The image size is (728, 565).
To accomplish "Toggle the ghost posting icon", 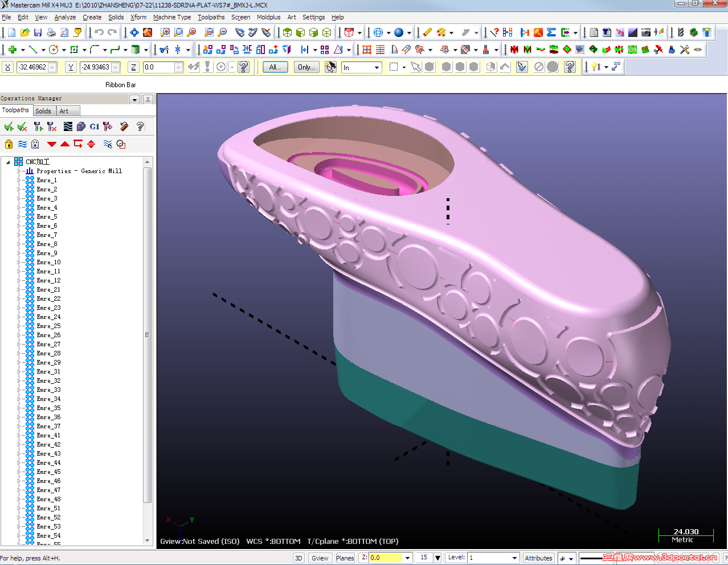I will 35,144.
